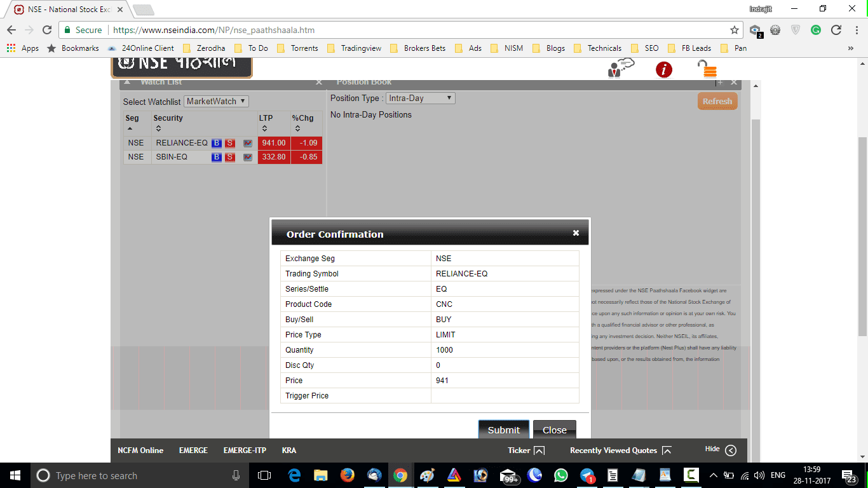Click the orange padlock logout icon
Viewport: 868px width, 488px height.
pos(707,69)
